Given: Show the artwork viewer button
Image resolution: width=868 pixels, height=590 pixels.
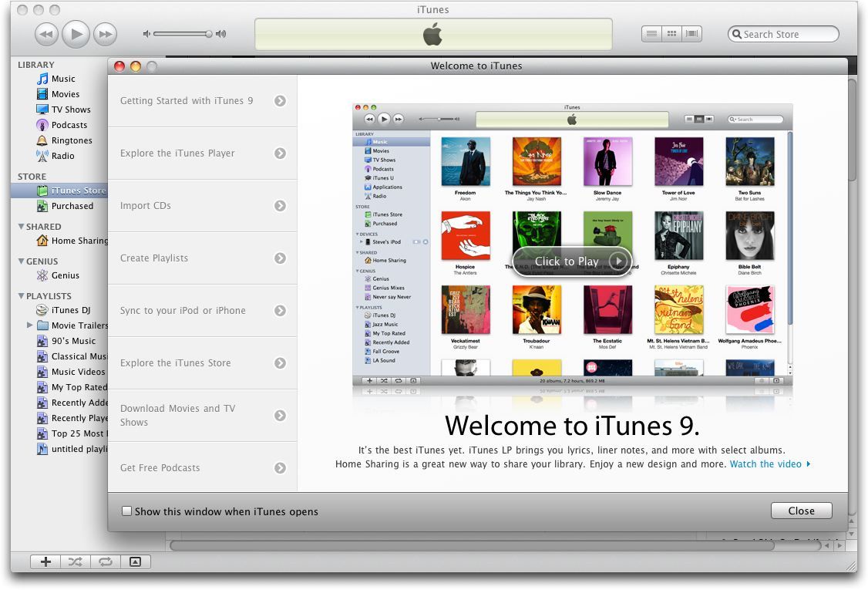Looking at the screenshot, I should click(135, 561).
